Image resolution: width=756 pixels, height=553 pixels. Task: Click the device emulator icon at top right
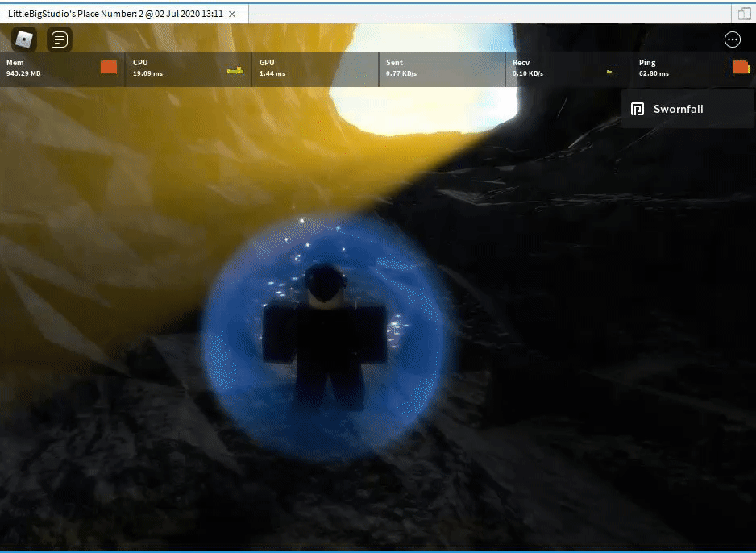(744, 14)
